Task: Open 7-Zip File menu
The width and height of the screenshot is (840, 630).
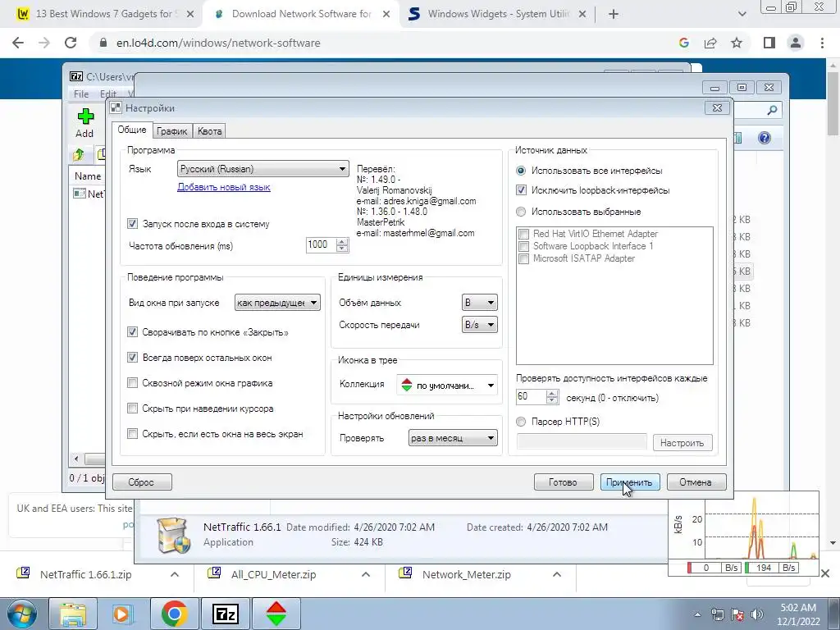Action: (x=81, y=94)
